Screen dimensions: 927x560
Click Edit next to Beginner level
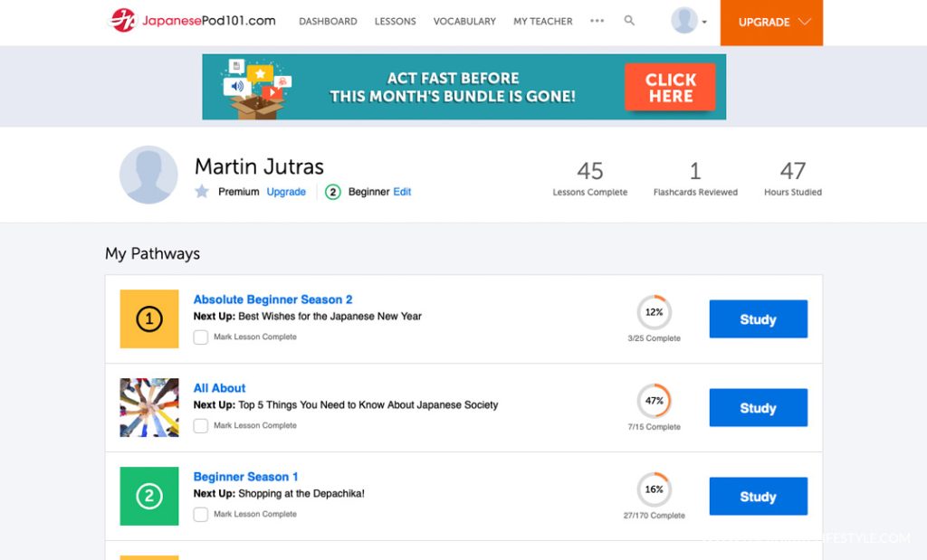click(x=402, y=192)
